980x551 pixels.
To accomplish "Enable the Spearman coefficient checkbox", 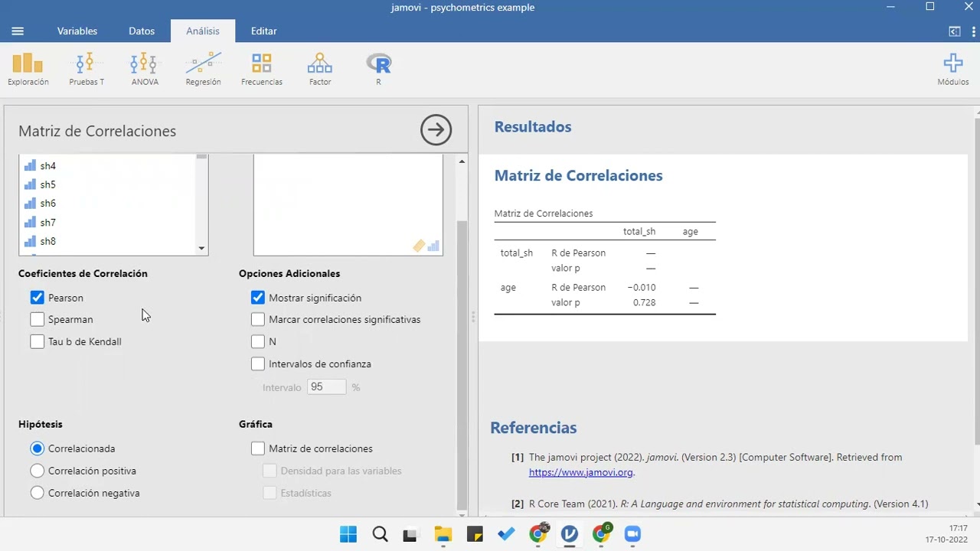I will pos(38,319).
